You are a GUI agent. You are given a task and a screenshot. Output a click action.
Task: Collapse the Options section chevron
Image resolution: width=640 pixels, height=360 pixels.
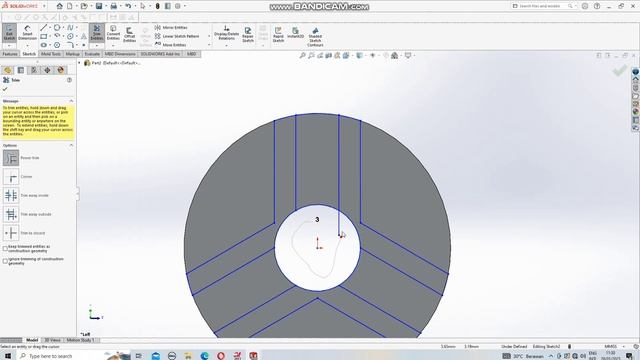pyautogui.click(x=71, y=145)
